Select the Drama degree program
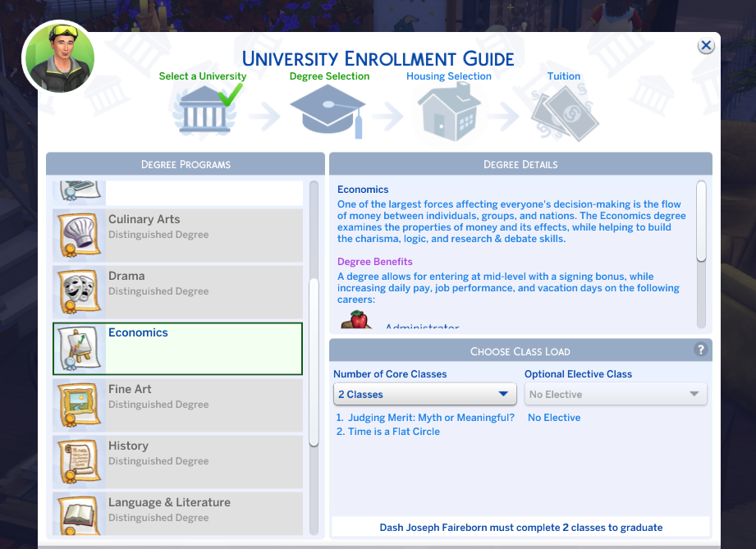The image size is (756, 549). click(x=177, y=291)
